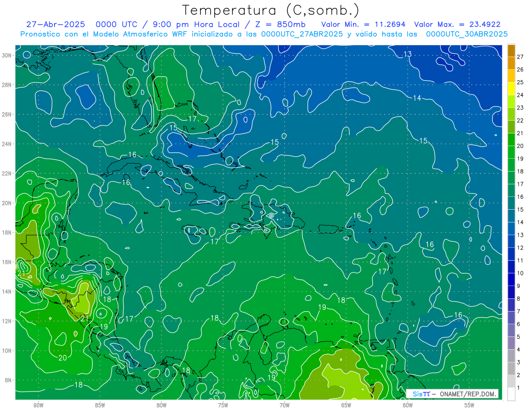Click the colorbar legend value "27"
Viewport: 532px width, 411px height.
pyautogui.click(x=520, y=56)
